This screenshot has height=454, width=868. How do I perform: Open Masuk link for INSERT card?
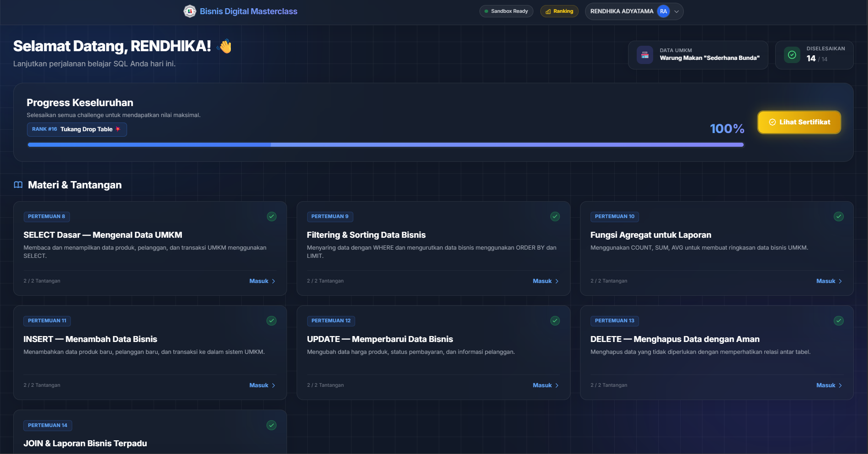(262, 385)
